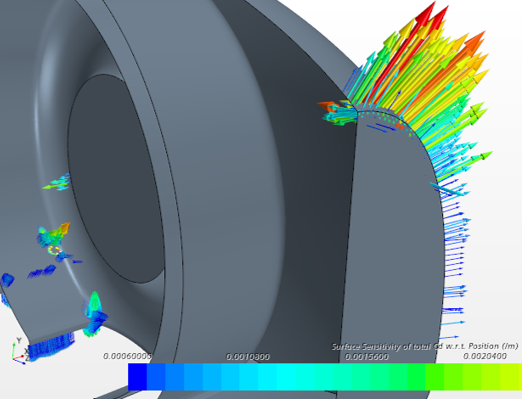This screenshot has width=522, height=399.
Task: Click the XYZ coordinate axis triad
Action: pos(19,351)
